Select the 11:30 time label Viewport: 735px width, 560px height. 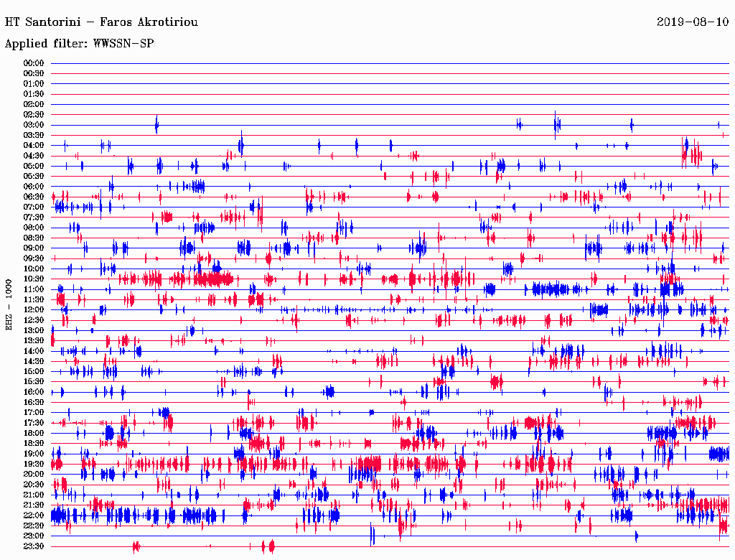[34, 299]
